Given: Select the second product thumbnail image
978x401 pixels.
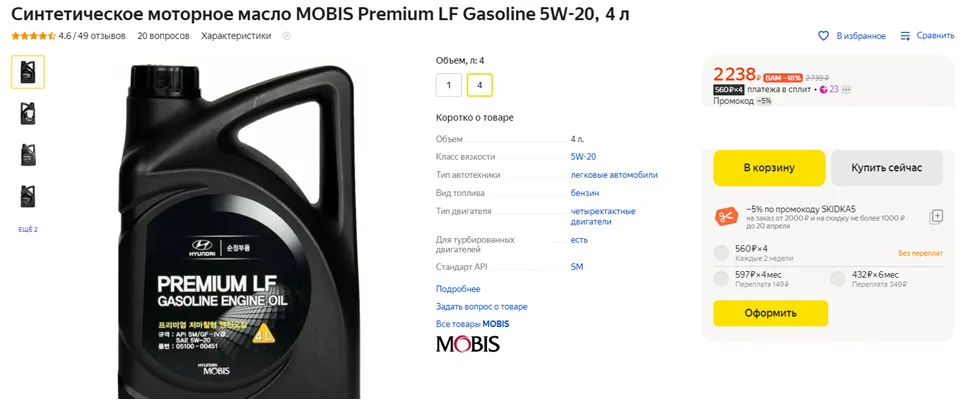Looking at the screenshot, I should tap(28, 114).
